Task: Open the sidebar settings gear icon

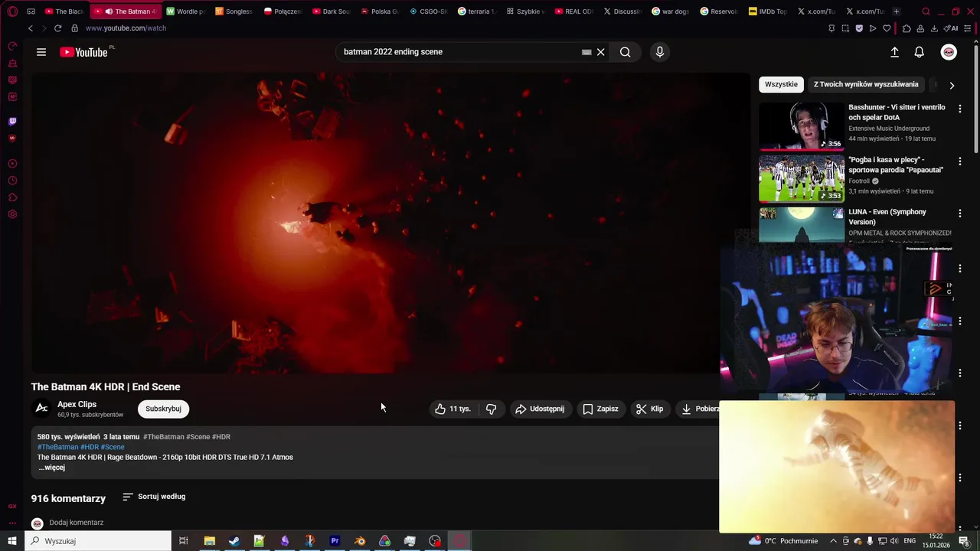Action: [x=12, y=214]
